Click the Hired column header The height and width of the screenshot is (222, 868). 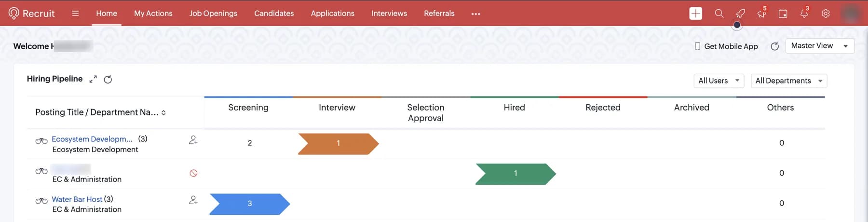point(514,108)
